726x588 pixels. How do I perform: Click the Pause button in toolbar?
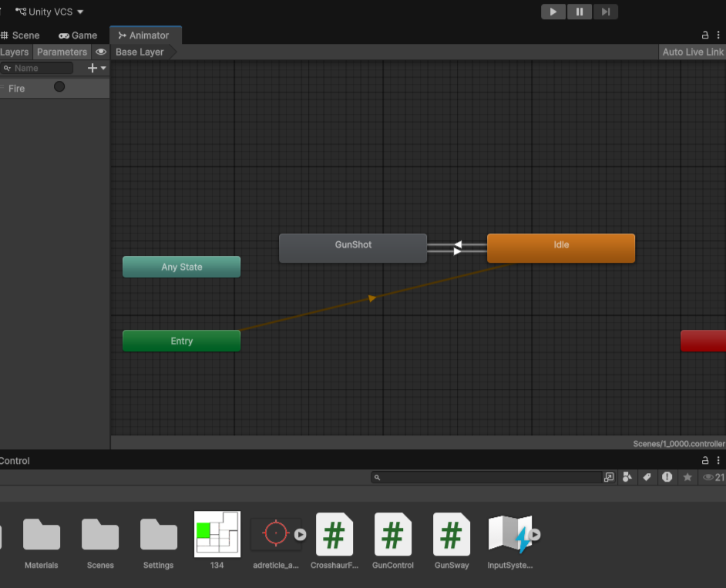[579, 12]
